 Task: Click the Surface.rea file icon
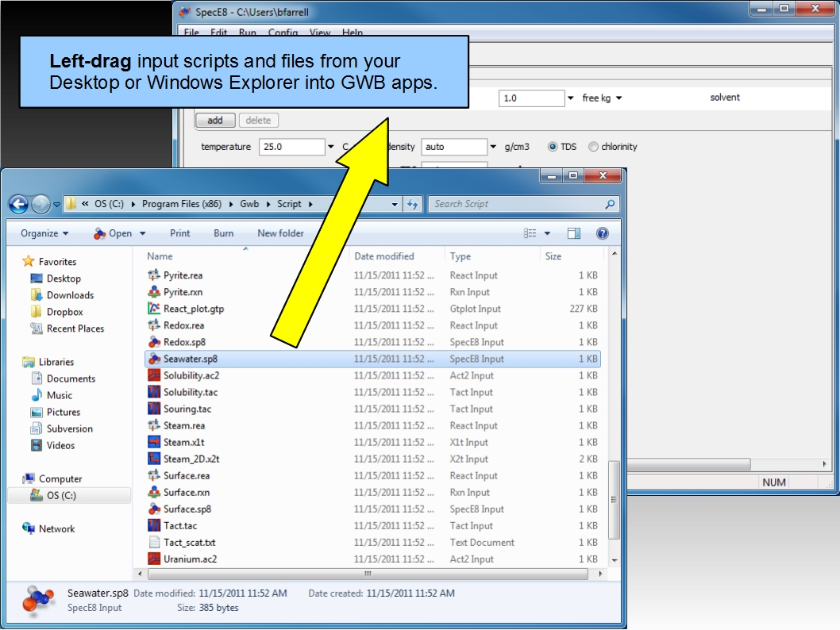pyautogui.click(x=154, y=475)
